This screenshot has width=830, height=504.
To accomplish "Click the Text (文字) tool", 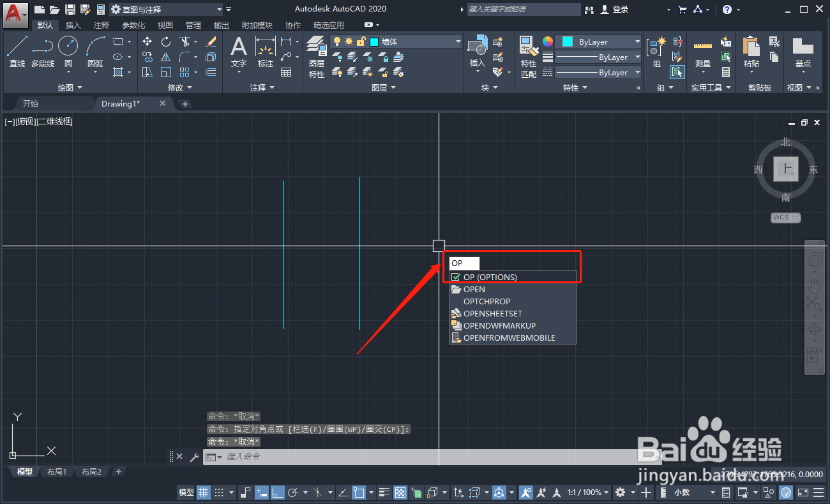I will tap(239, 51).
